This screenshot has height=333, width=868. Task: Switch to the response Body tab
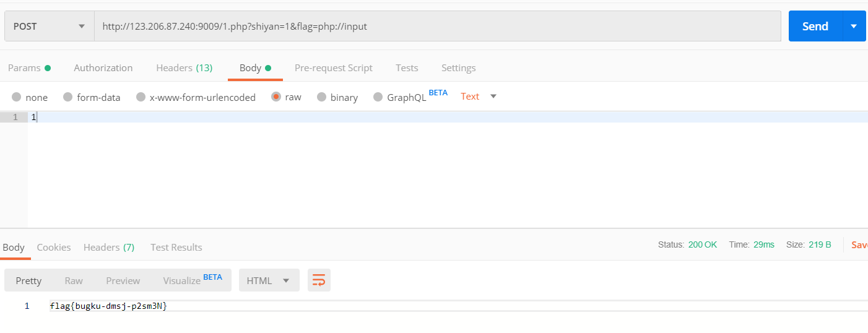coord(14,248)
